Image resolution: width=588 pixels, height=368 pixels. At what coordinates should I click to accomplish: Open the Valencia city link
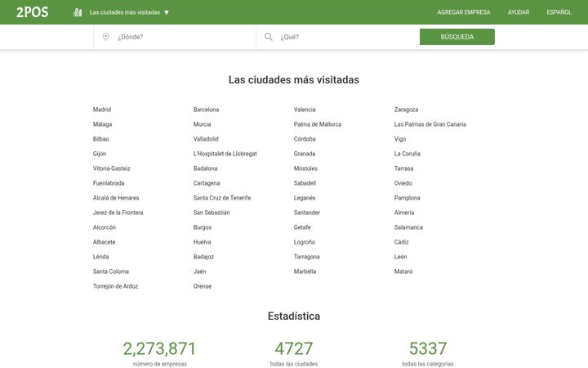305,110
